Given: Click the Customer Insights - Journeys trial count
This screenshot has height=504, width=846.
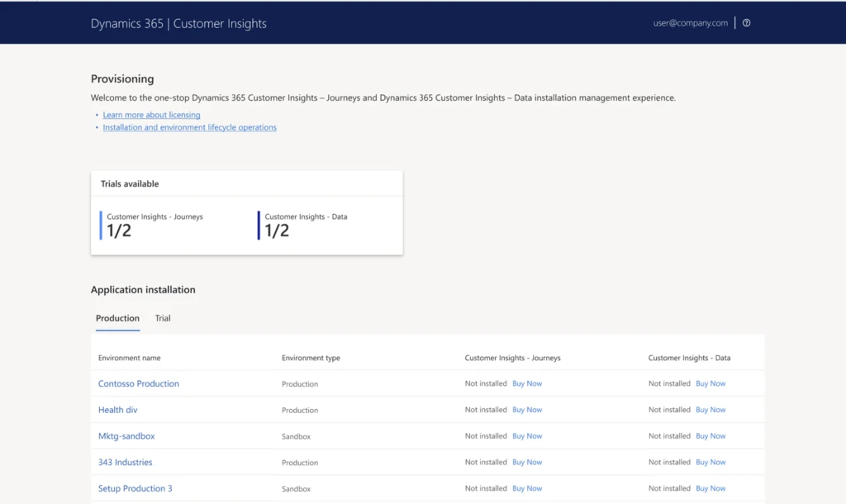Looking at the screenshot, I should tap(119, 231).
